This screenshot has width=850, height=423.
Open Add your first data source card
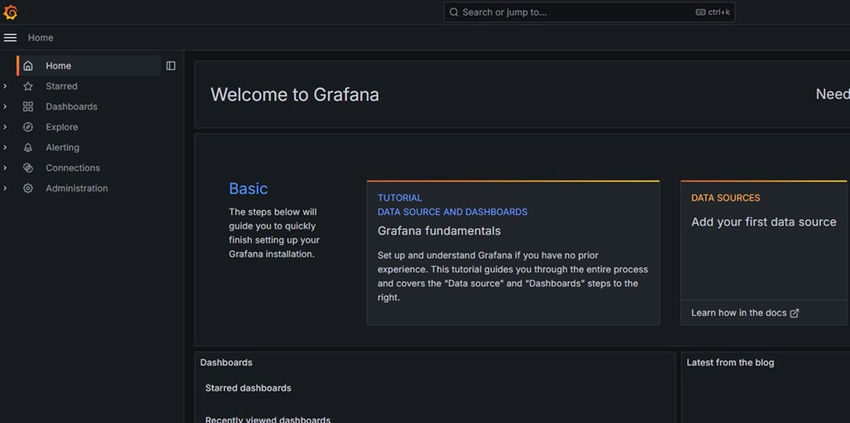point(763,253)
